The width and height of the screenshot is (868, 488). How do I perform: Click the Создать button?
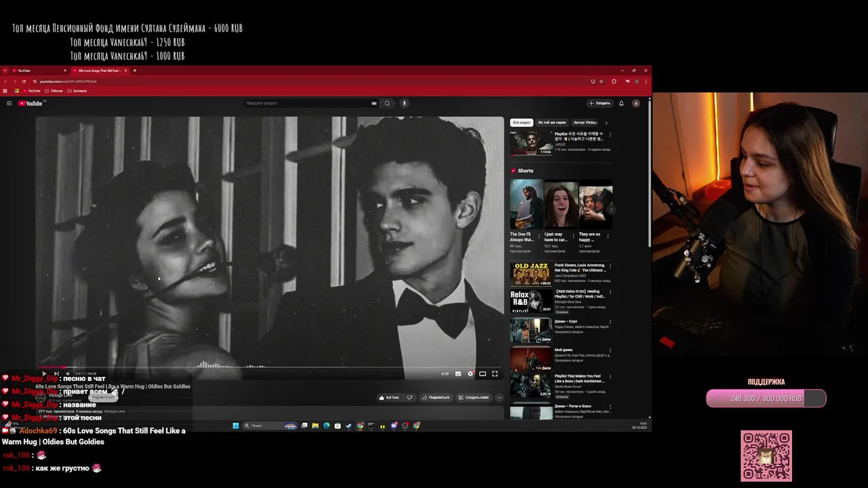point(599,103)
